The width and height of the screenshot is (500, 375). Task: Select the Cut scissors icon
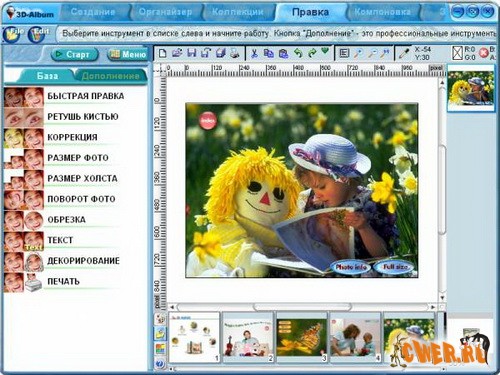pyautogui.click(x=254, y=53)
